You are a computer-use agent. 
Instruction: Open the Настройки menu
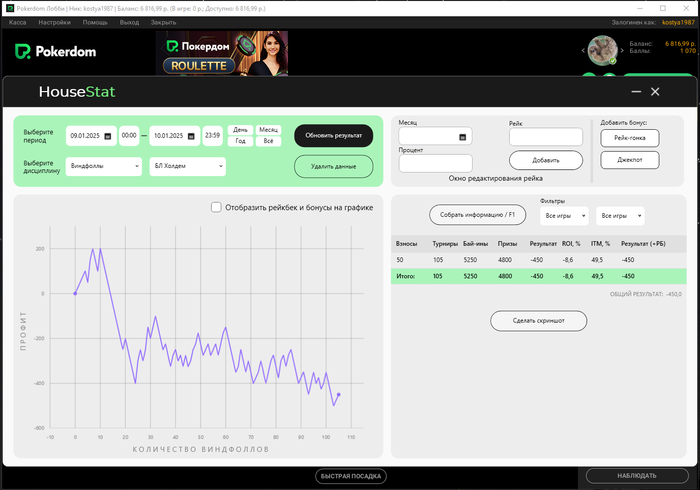tap(54, 22)
